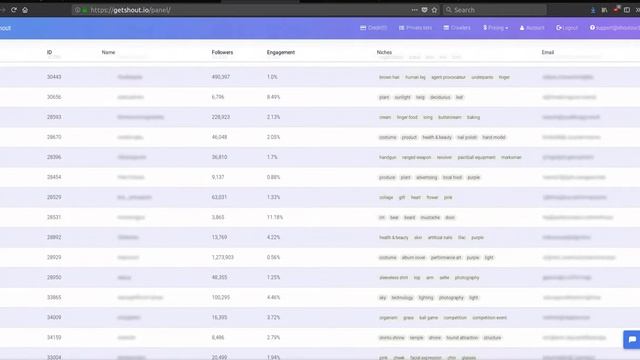Viewport: 640px width, 360px height.
Task: Click the 'ball game' niche tag
Action: click(x=429, y=318)
